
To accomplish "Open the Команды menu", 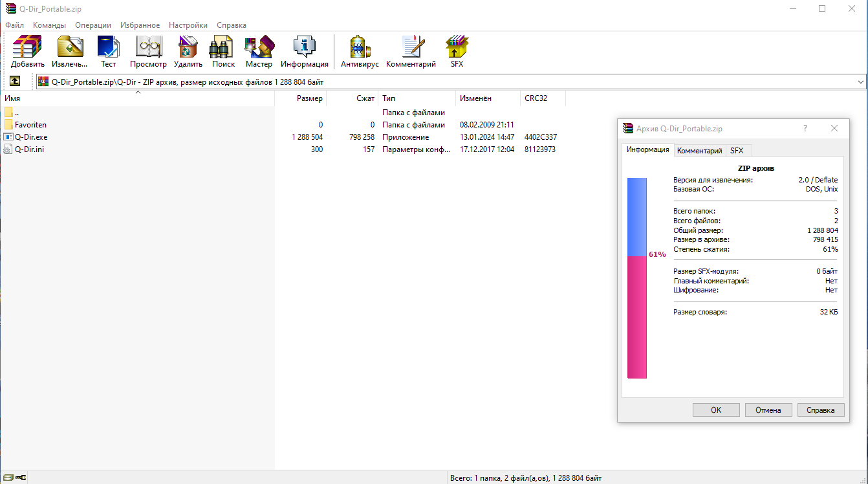I will click(x=49, y=25).
